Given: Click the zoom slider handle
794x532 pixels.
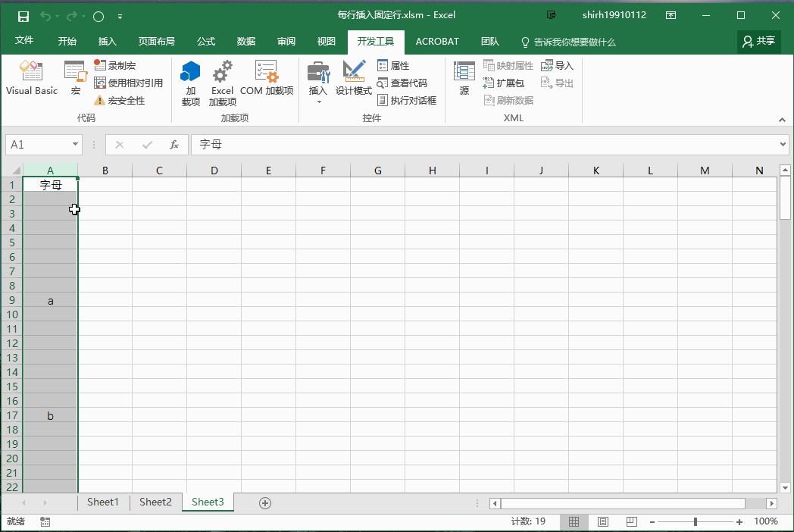Looking at the screenshot, I should (696, 522).
